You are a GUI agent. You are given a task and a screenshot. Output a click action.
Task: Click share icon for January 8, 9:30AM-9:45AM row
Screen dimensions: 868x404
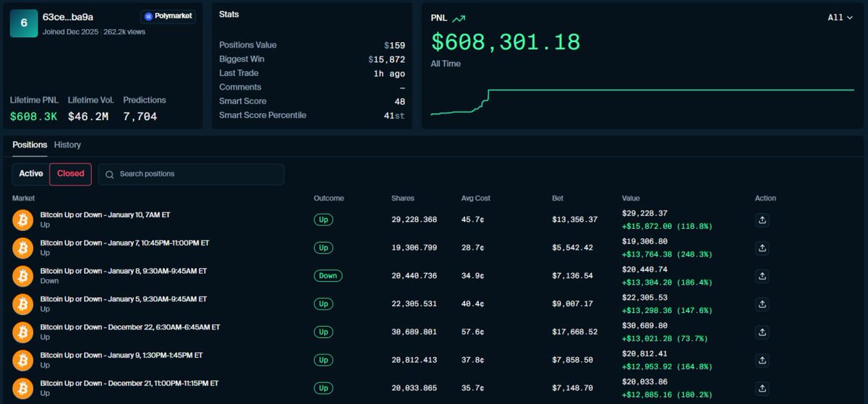[762, 276]
